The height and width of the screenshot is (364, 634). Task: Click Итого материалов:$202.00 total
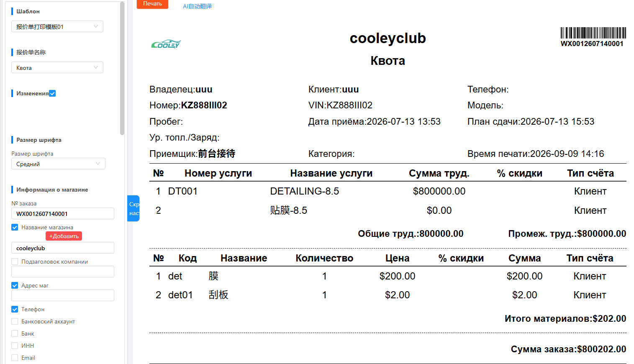[x=565, y=318]
